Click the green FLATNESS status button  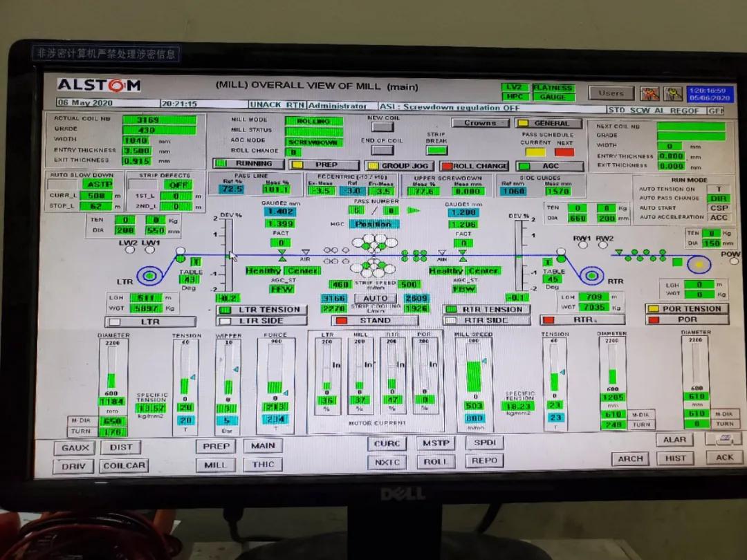[553, 88]
